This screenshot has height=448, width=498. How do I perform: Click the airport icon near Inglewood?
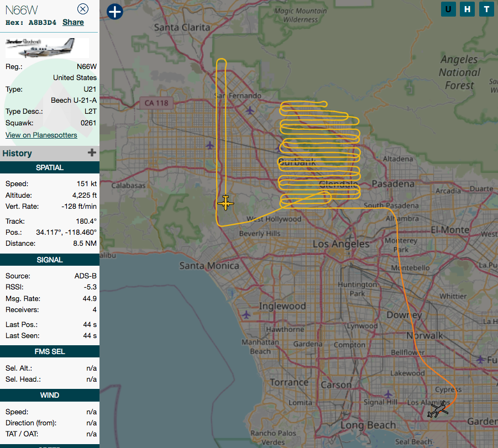tap(246, 315)
